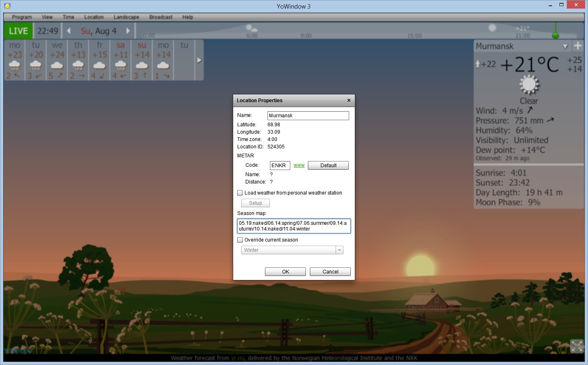The image size is (588, 365).
Task: Click the green time marker on the timeline
Action: coord(555,35)
